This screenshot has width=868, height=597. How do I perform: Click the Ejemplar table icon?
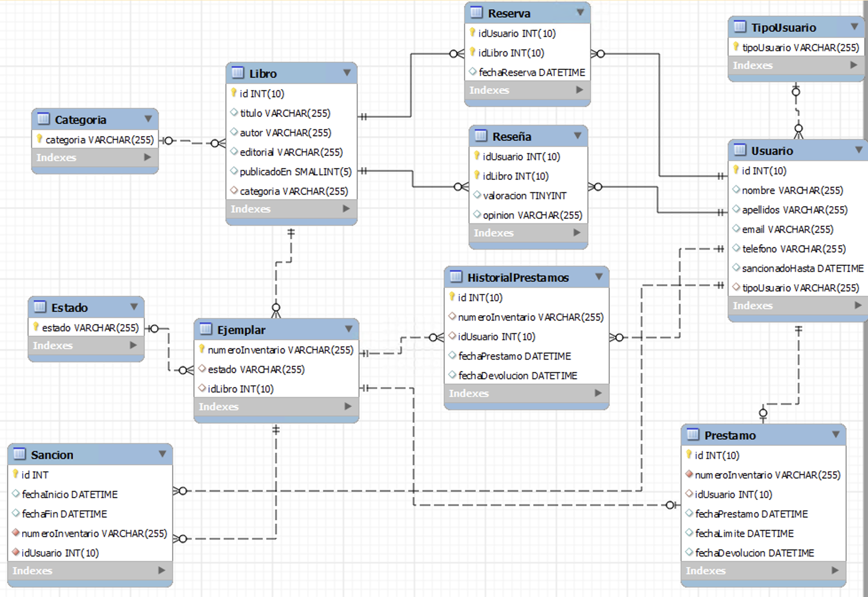click(206, 329)
